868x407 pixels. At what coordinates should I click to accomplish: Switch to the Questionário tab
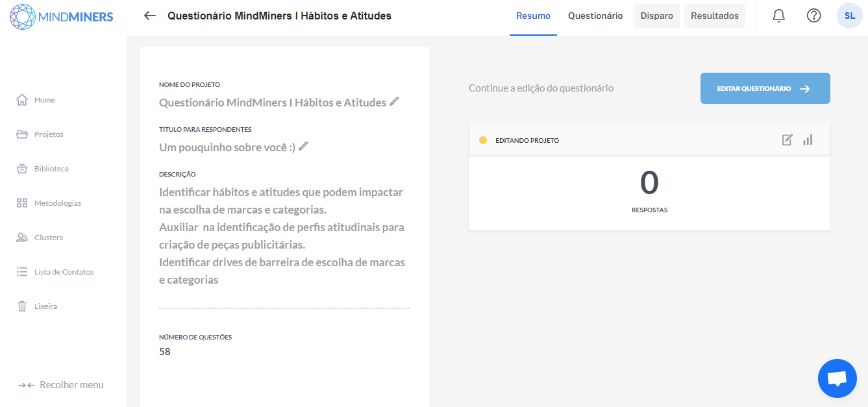595,16
